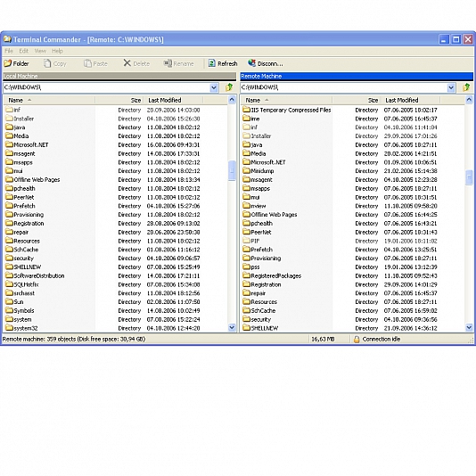Select remote pss folder icon
476x476 pixels.
[247, 267]
